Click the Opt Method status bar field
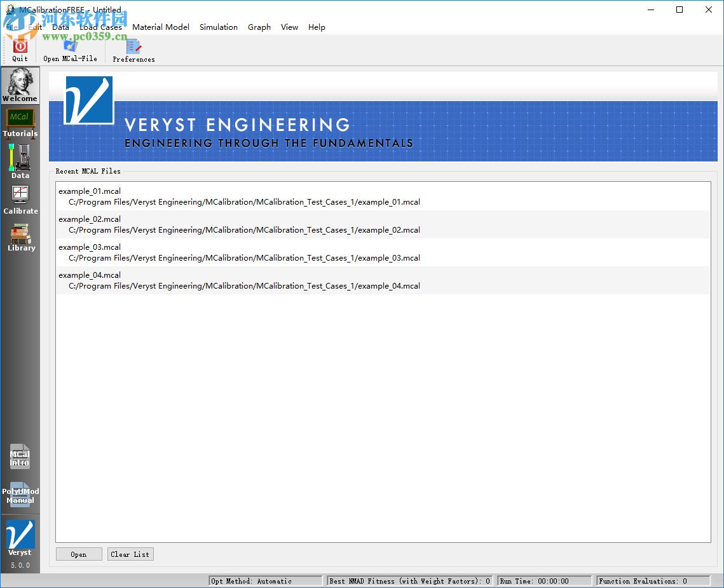 coord(265,580)
